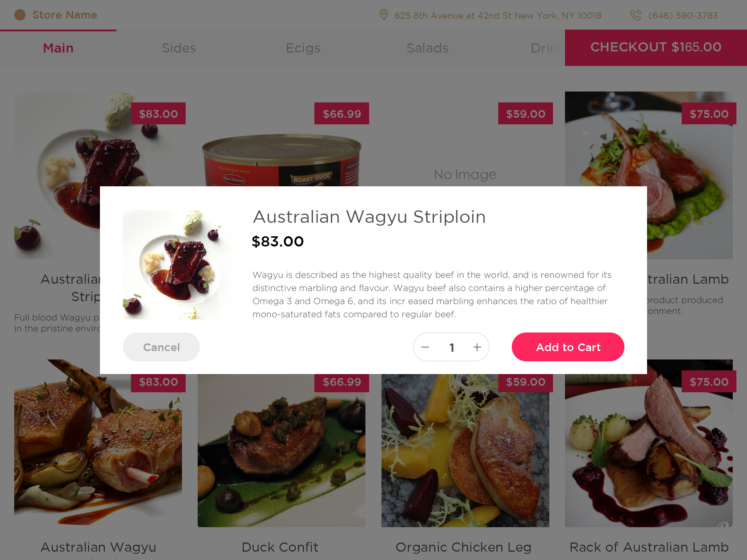Open the Checkout $165.00 button
The image size is (747, 560).
tap(656, 48)
